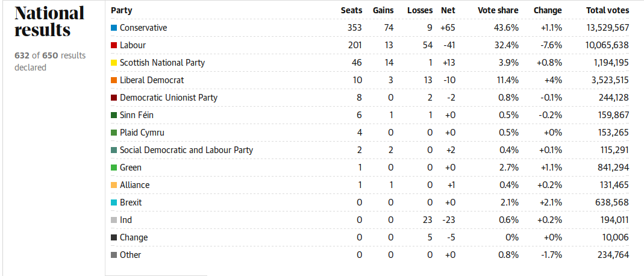Click the Total votes column header
The width and height of the screenshot is (644, 276).
(607, 10)
